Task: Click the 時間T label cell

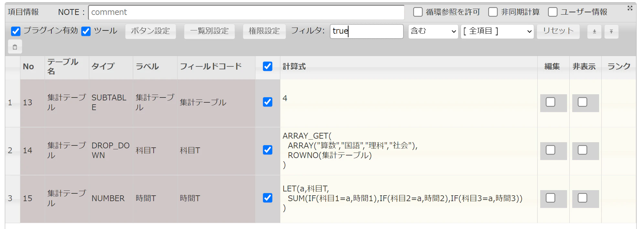Action: pyautogui.click(x=155, y=199)
